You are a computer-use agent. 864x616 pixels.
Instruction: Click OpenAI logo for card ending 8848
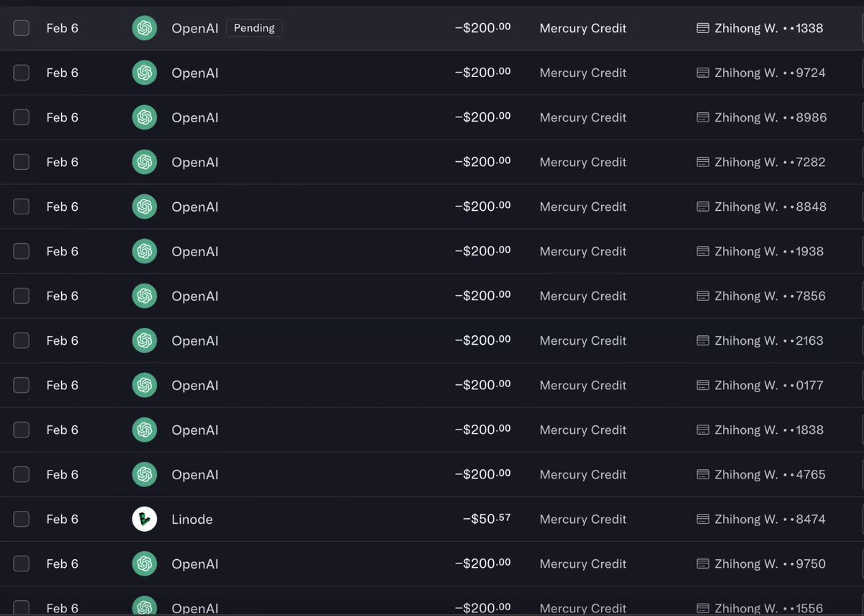click(145, 207)
